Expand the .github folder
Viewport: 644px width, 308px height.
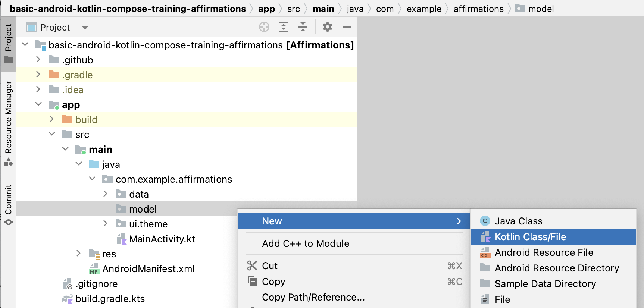tap(38, 60)
